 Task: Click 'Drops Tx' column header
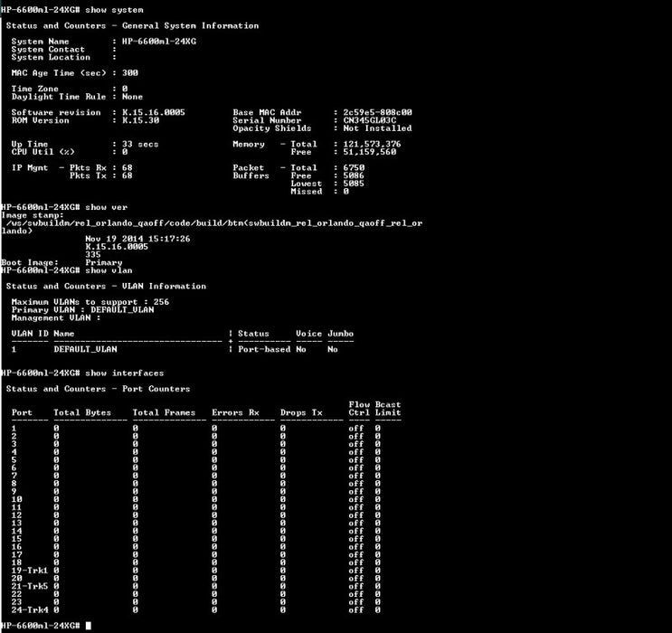[x=301, y=412]
